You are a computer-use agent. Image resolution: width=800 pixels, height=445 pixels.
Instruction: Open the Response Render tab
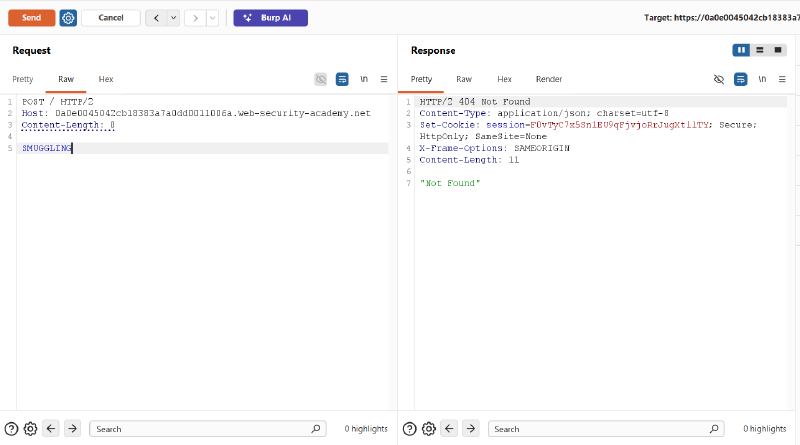click(549, 79)
